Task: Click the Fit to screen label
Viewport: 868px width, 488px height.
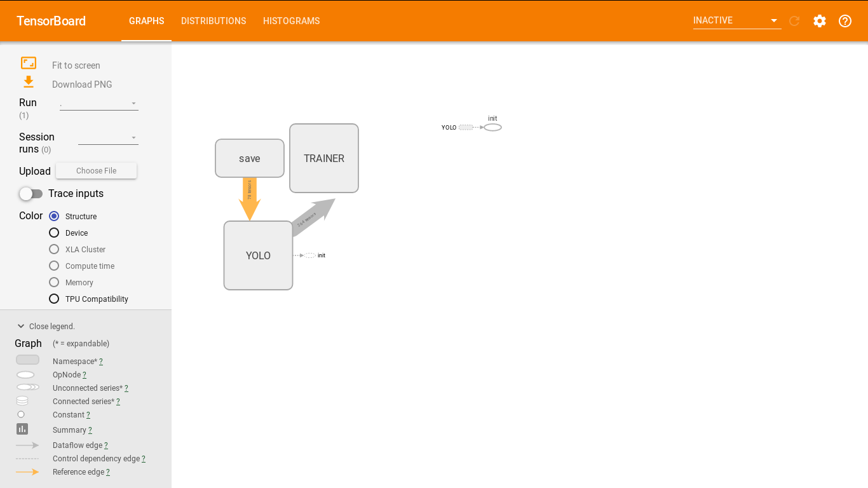Action: pos(76,65)
